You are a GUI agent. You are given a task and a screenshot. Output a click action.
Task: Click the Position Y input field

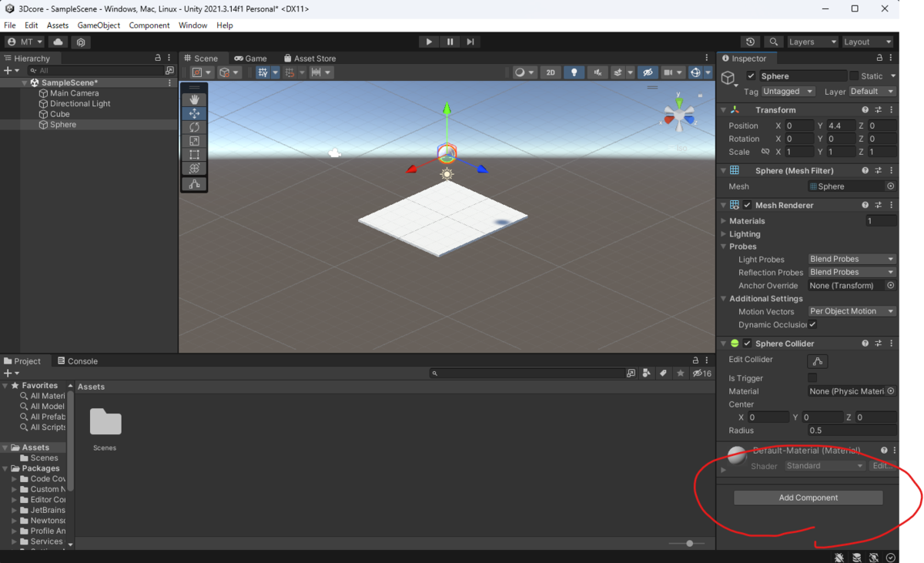pos(840,126)
